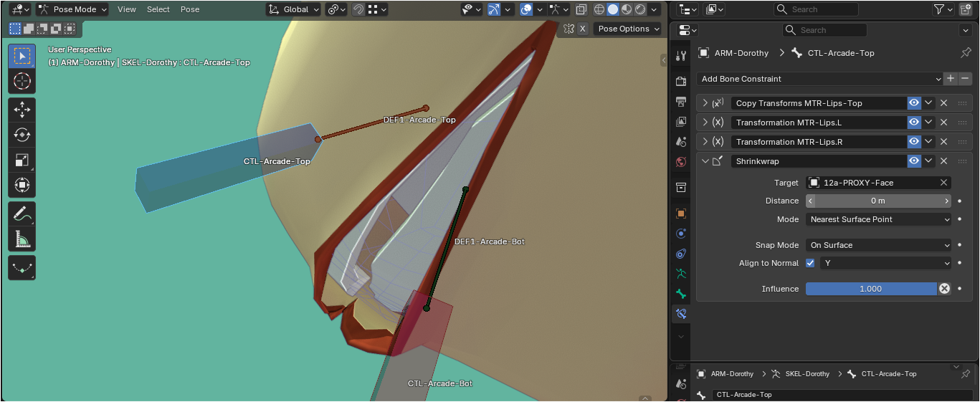Image resolution: width=980 pixels, height=402 pixels.
Task: Clear the 12a-PROXY-Face target
Action: point(944,183)
